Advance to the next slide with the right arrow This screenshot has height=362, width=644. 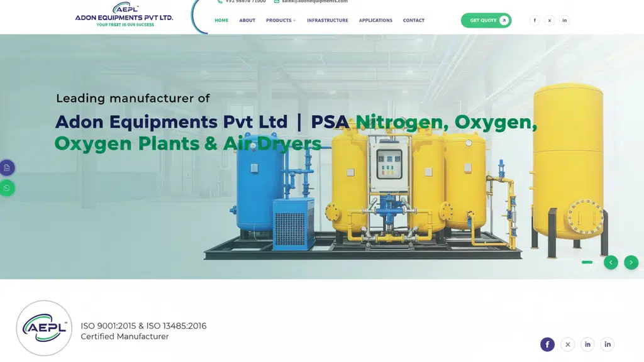(631, 262)
